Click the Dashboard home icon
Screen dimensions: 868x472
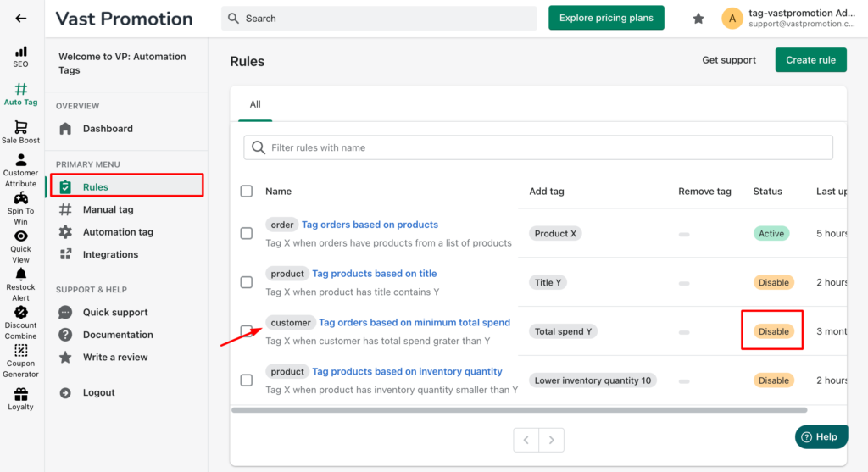coord(65,128)
